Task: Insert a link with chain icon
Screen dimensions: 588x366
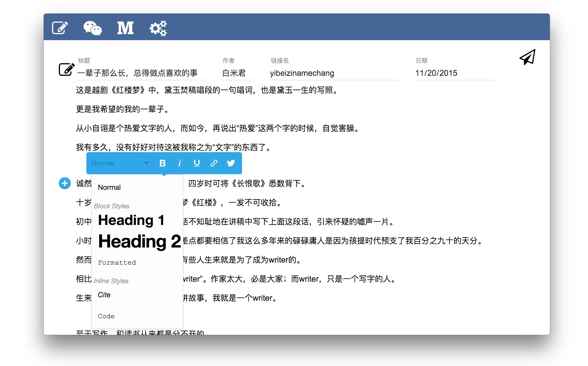Action: coord(214,163)
